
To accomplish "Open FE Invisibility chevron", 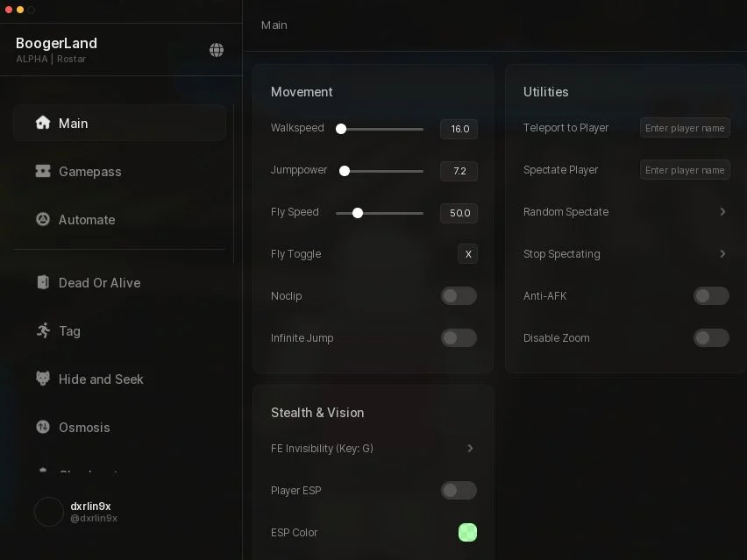I will click(x=470, y=448).
